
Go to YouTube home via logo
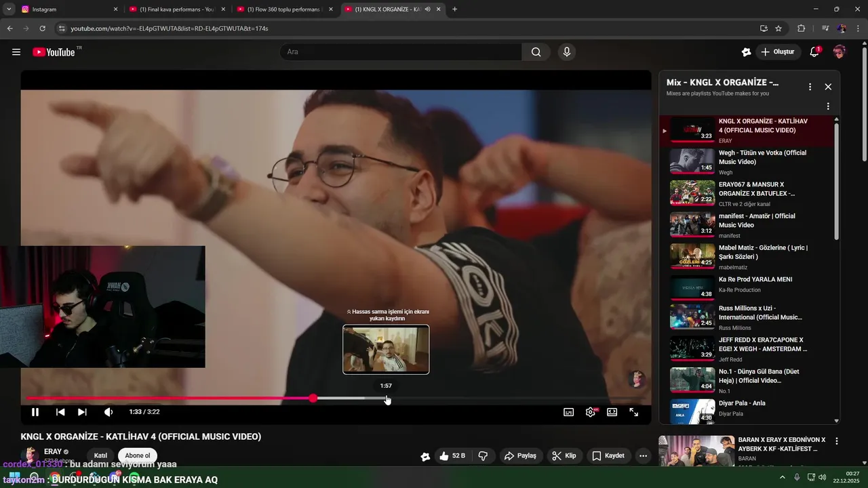click(54, 52)
